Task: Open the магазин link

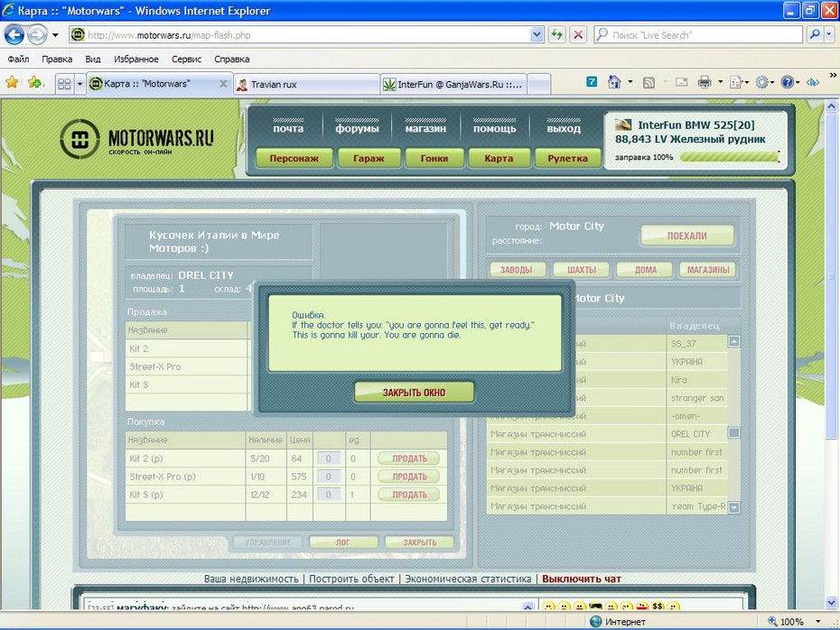Action: point(425,128)
